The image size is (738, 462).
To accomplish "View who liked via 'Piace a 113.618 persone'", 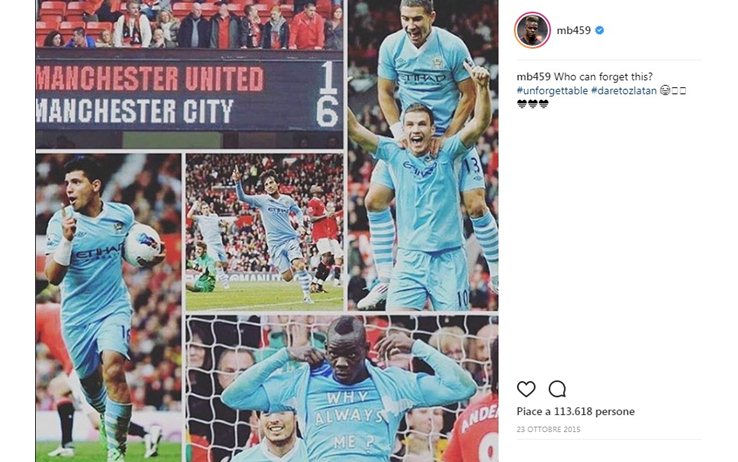I will point(575,411).
